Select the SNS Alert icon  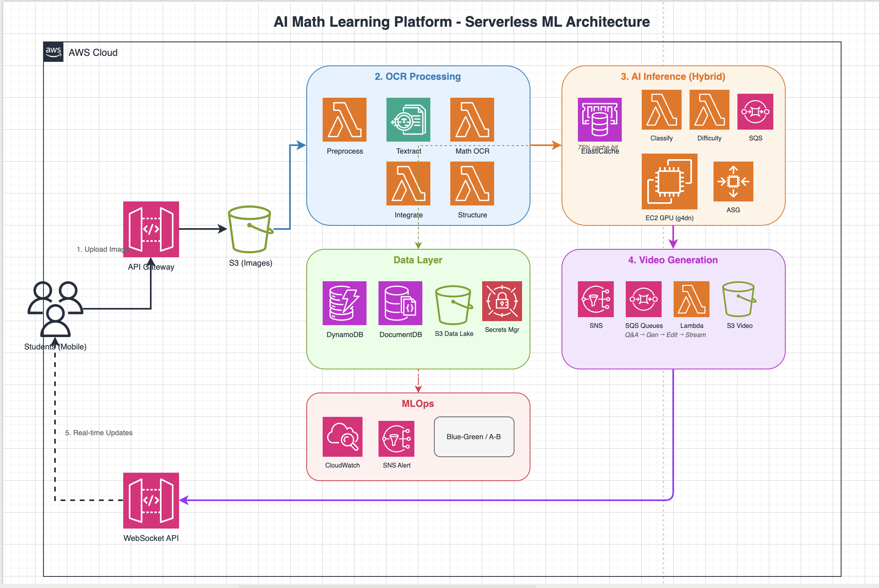click(396, 439)
